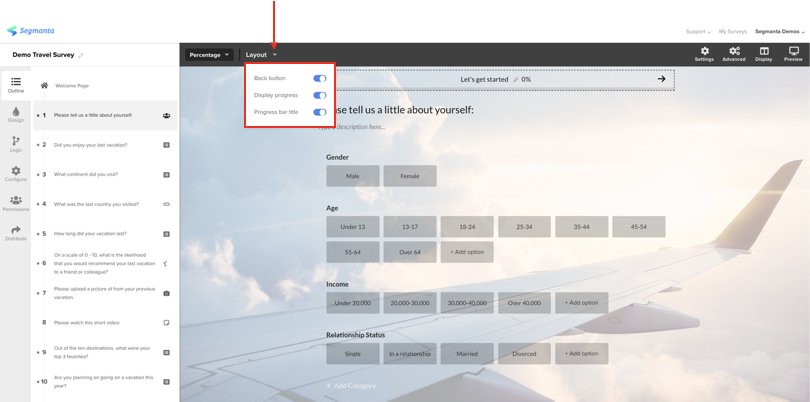Open the Percentage dropdown
The height and width of the screenshot is (402, 810).
point(210,55)
